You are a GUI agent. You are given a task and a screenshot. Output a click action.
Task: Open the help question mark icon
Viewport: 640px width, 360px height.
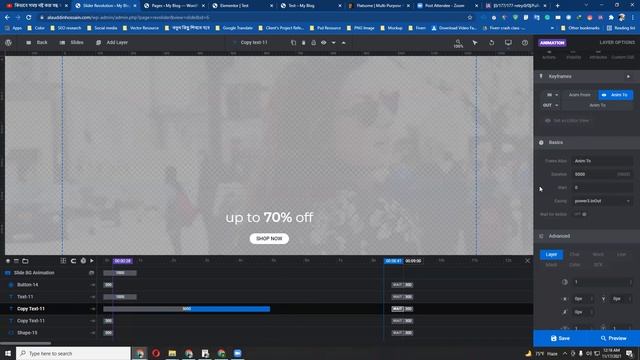coord(525,42)
